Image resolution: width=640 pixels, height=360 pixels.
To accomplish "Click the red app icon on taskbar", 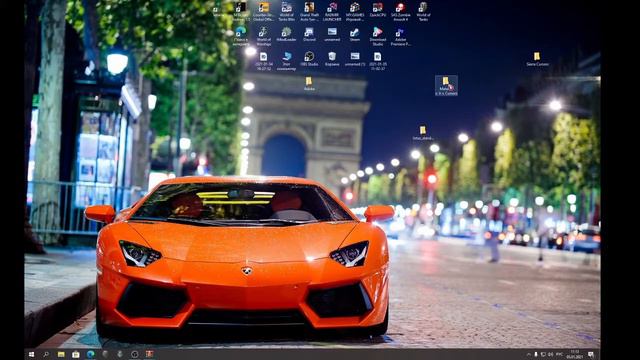I will tap(149, 354).
